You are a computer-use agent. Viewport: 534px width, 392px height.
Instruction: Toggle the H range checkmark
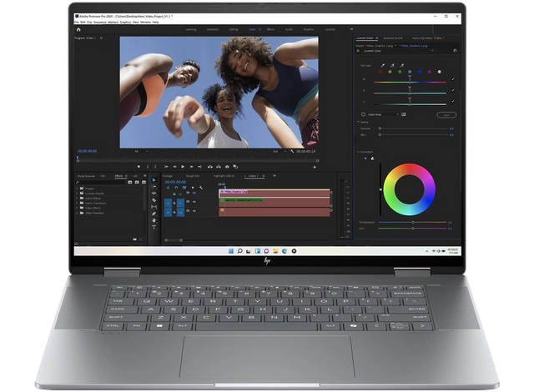(453, 79)
